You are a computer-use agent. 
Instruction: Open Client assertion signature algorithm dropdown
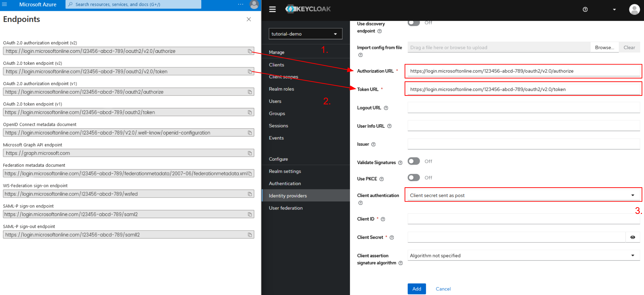pos(524,255)
